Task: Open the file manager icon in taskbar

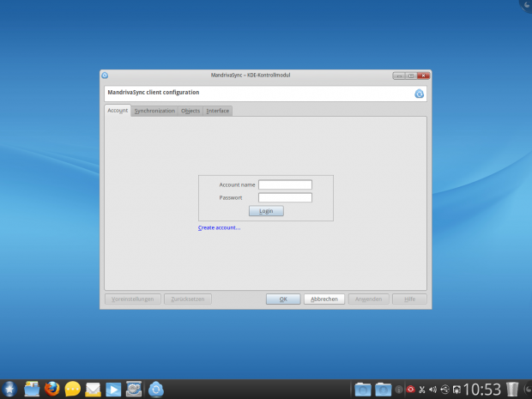Action: (32, 390)
